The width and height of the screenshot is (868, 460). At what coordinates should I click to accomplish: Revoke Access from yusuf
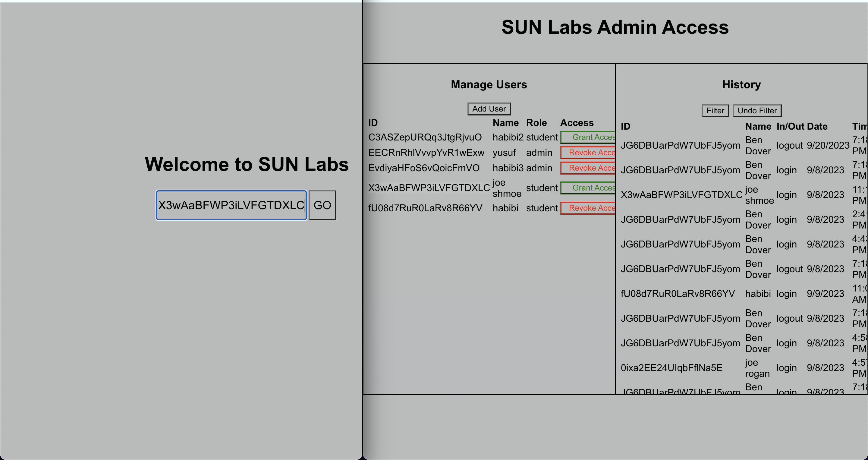(x=588, y=153)
